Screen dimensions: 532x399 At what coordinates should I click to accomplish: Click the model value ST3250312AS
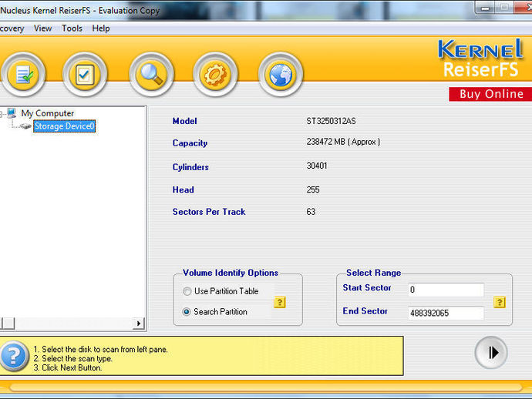coord(331,121)
